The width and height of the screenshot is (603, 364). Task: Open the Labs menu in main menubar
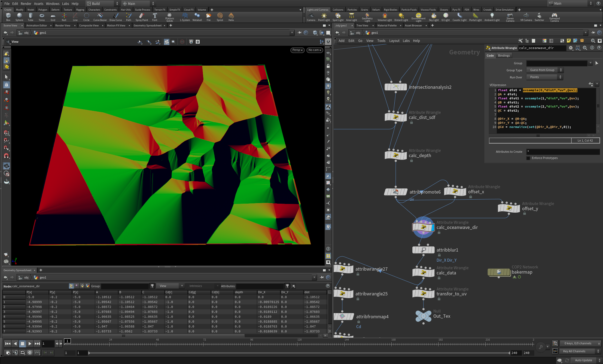[65, 4]
